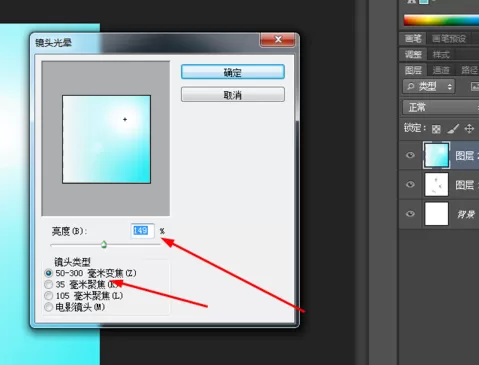Select the 电影镜头 lens type
479x365 pixels.
tap(75, 307)
